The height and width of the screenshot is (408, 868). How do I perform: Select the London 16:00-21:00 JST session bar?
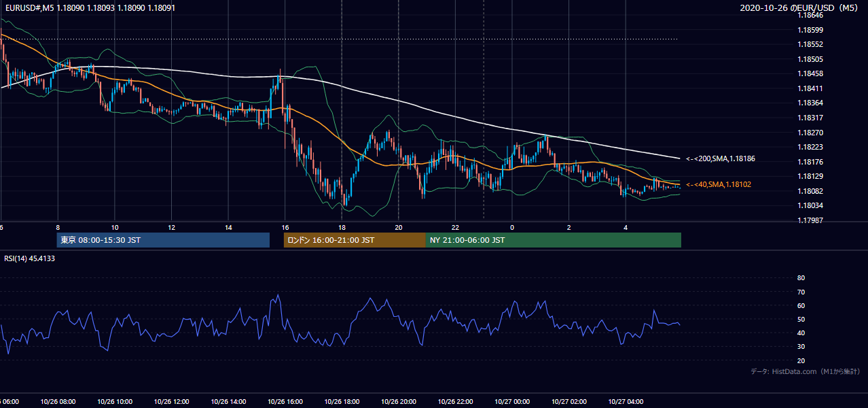355,240
